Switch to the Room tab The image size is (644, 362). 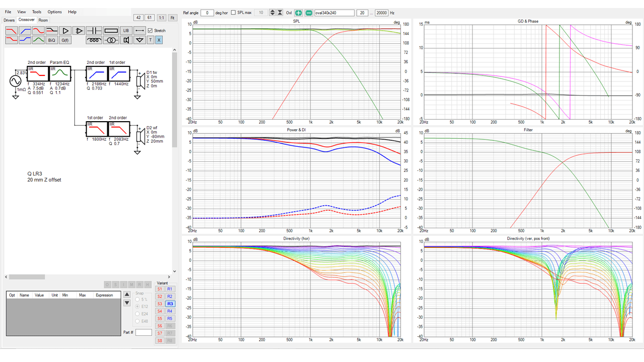click(x=43, y=20)
